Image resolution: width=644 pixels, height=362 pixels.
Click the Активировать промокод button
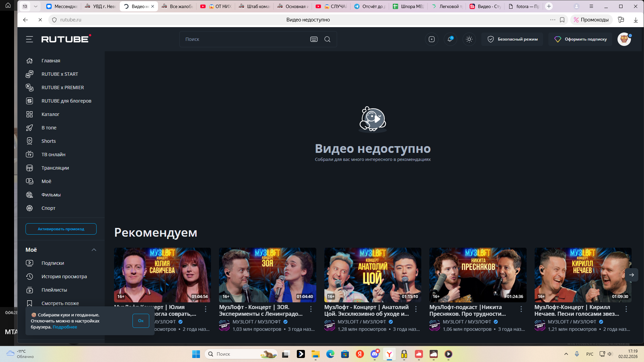point(61,229)
